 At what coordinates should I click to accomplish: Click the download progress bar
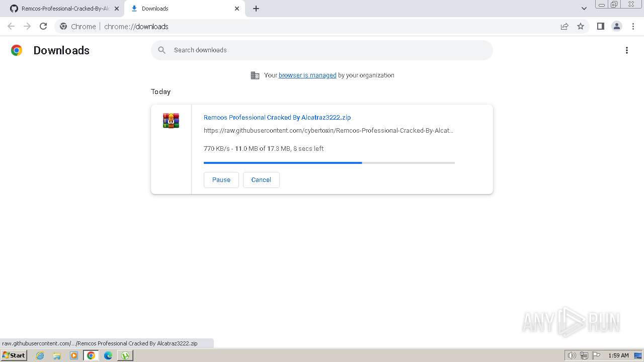coord(329,163)
